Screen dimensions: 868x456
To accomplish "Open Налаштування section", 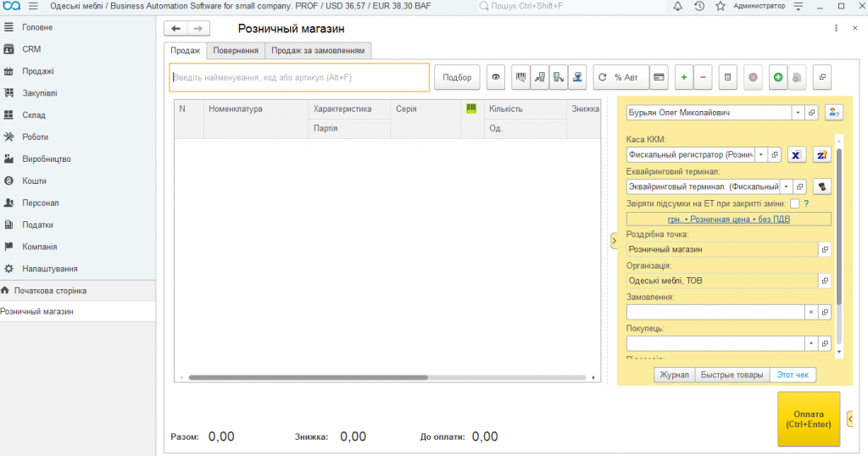I will (77, 269).
